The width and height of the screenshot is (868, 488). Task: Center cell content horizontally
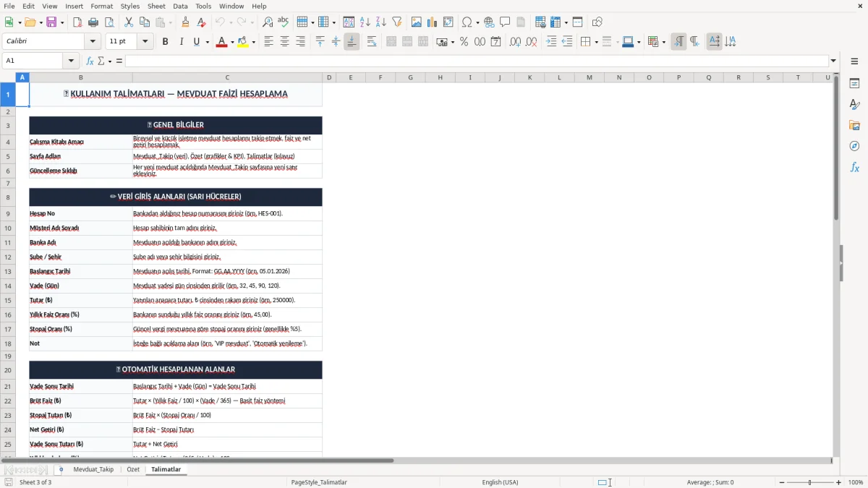(x=285, y=42)
